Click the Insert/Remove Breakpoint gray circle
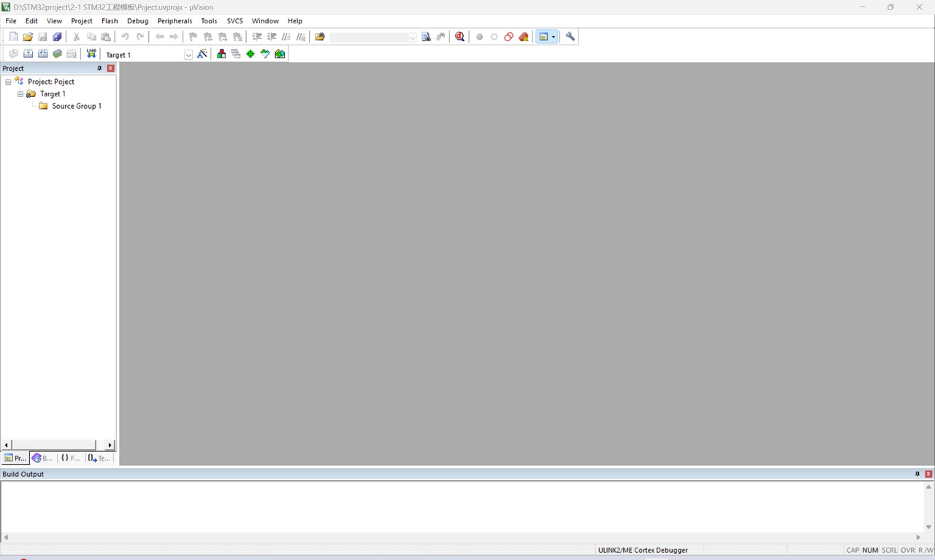 (x=479, y=37)
